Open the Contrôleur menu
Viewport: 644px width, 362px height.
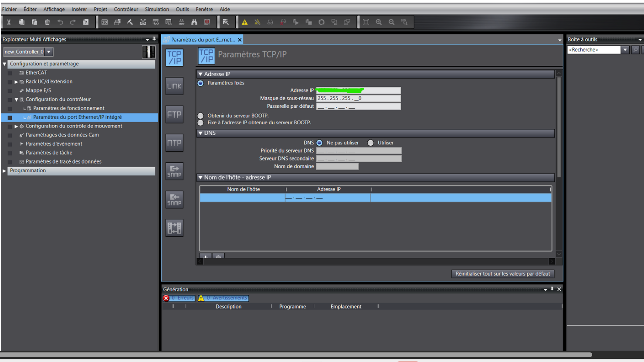pyautogui.click(x=126, y=9)
